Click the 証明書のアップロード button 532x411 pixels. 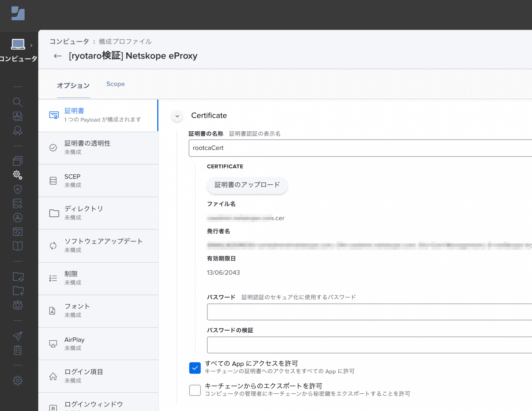click(x=247, y=185)
